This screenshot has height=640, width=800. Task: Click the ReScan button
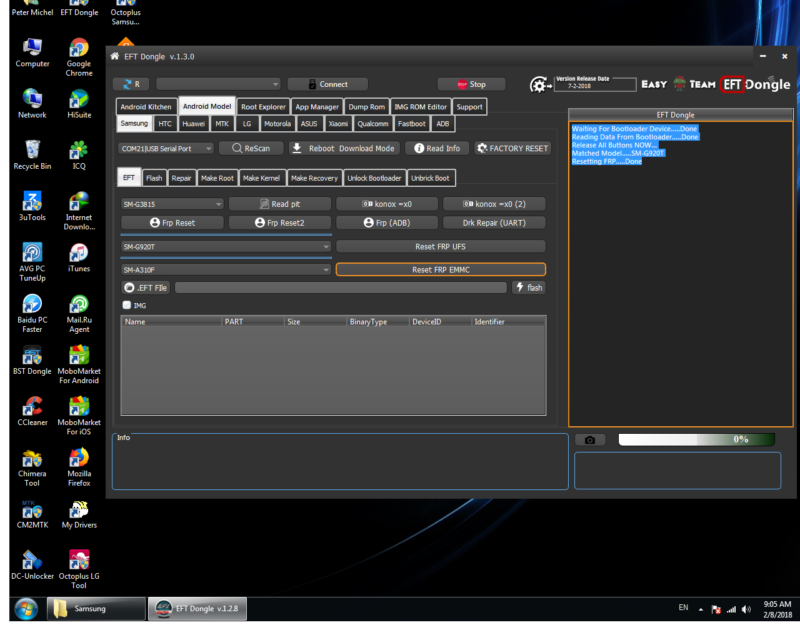coord(251,149)
